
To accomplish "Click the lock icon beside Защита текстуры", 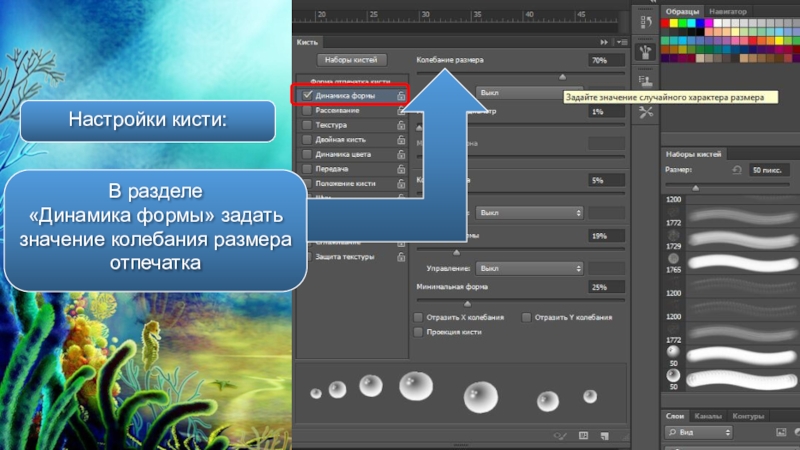I will [x=401, y=257].
